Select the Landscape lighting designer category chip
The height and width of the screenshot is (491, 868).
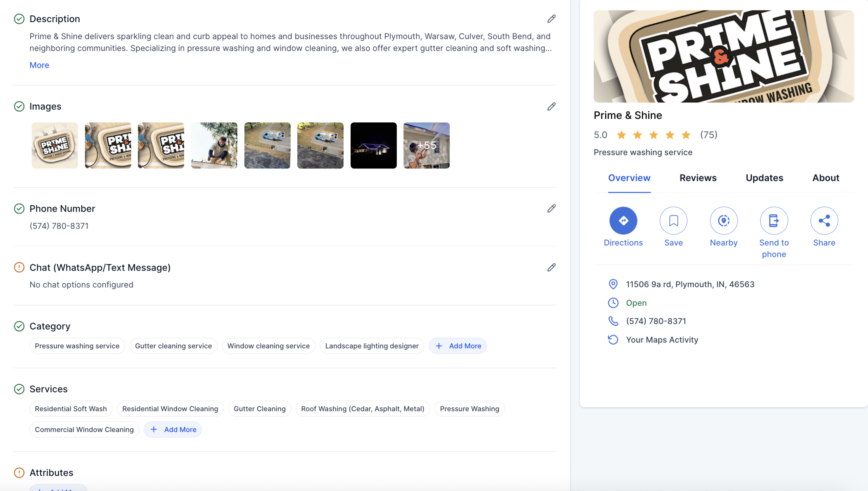click(372, 346)
